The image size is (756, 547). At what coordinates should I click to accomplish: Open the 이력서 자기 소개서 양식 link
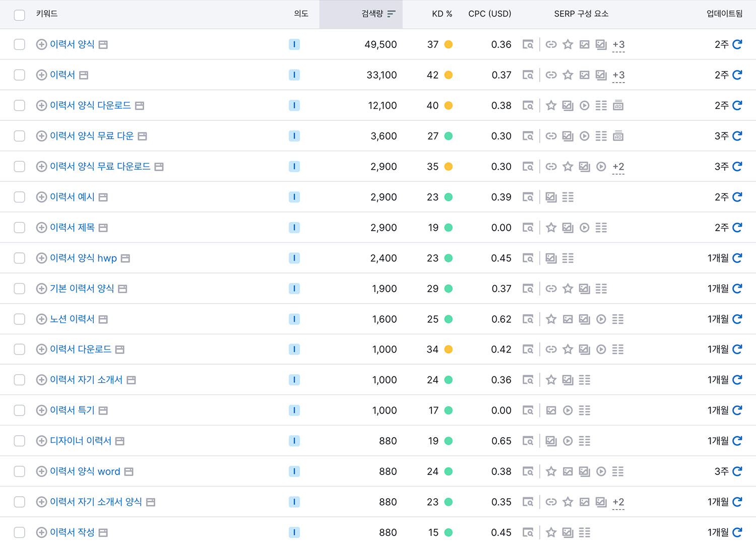[96, 502]
